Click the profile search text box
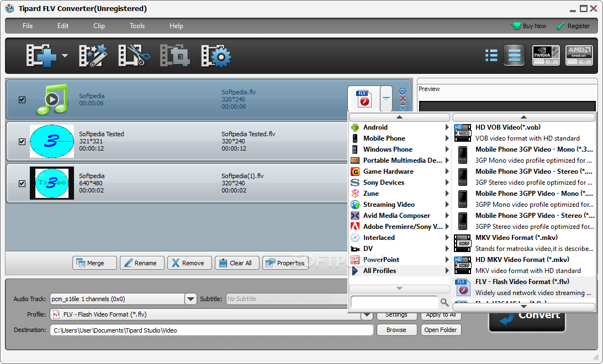603x364 pixels. click(x=395, y=302)
